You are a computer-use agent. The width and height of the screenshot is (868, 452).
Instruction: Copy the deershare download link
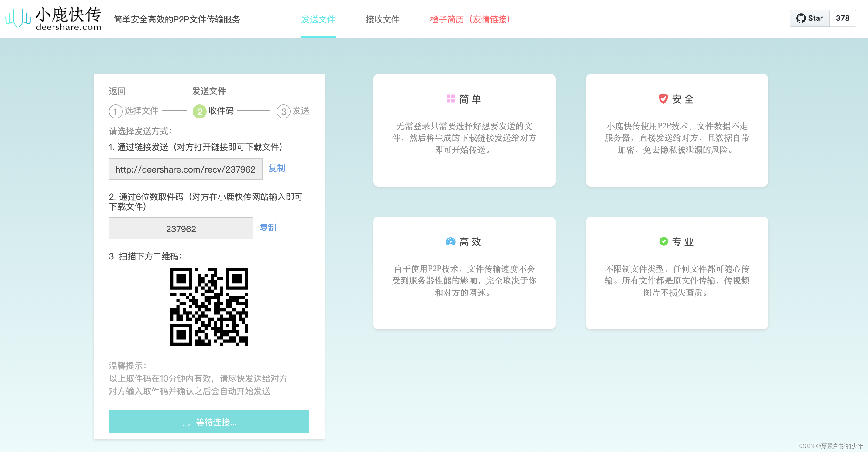[x=277, y=168]
